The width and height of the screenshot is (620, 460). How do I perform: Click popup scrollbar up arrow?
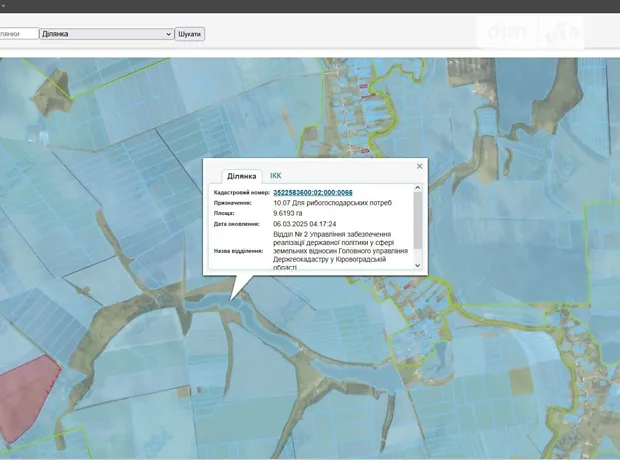point(418,189)
